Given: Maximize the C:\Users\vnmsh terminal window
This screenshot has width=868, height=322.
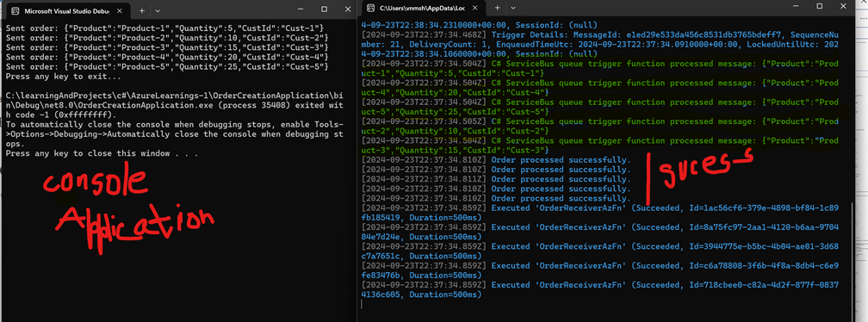Looking at the screenshot, I should [820, 6].
